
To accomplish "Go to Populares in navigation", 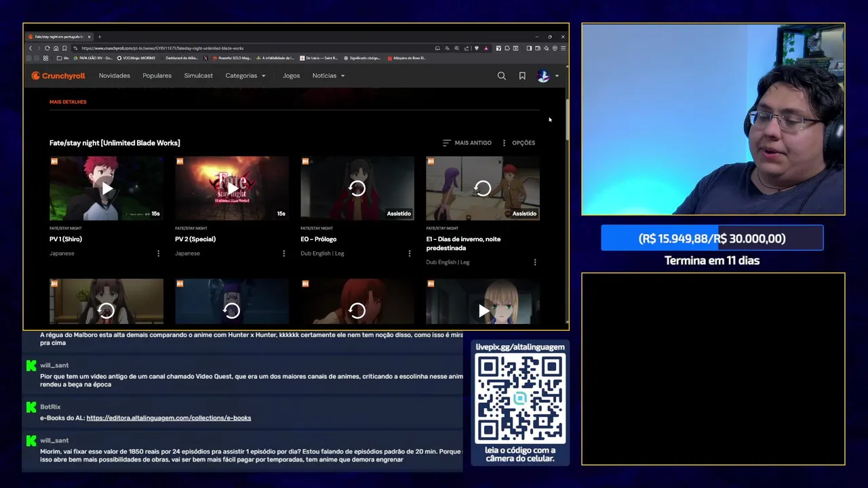I will (157, 76).
